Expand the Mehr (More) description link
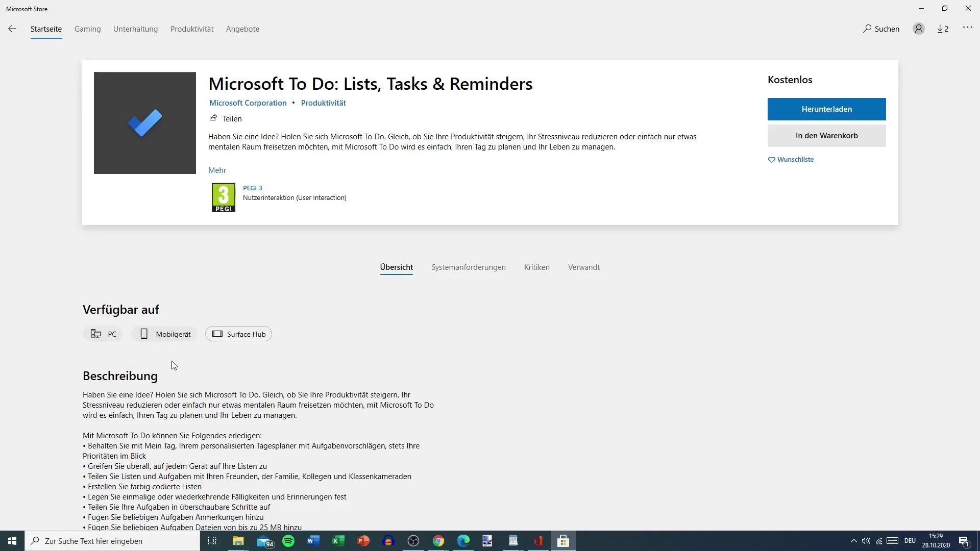Viewport: 980px width, 551px height. pos(217,169)
